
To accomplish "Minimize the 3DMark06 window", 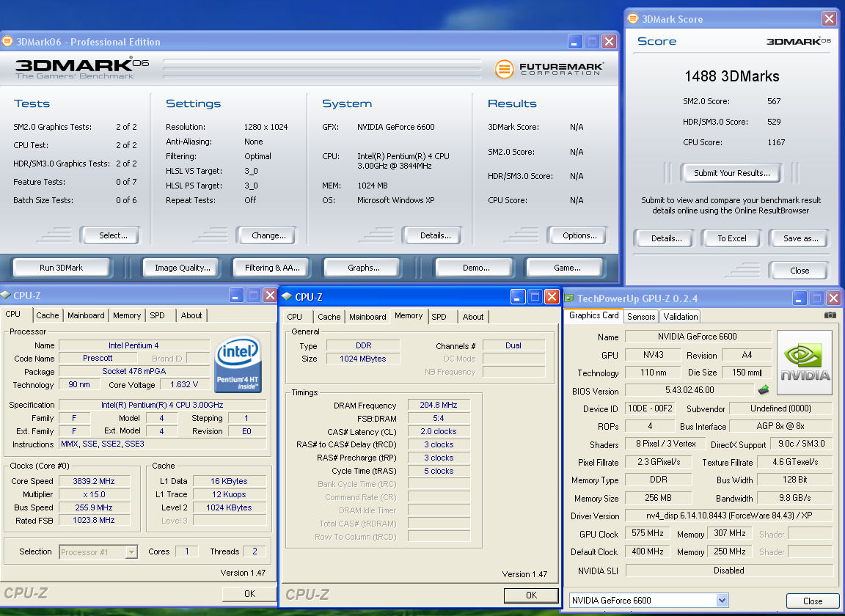I will pos(575,42).
